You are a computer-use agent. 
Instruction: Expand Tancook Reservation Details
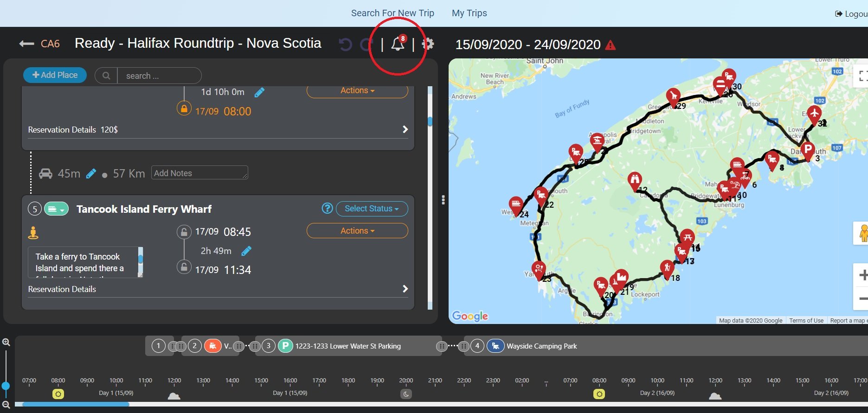coord(218,289)
